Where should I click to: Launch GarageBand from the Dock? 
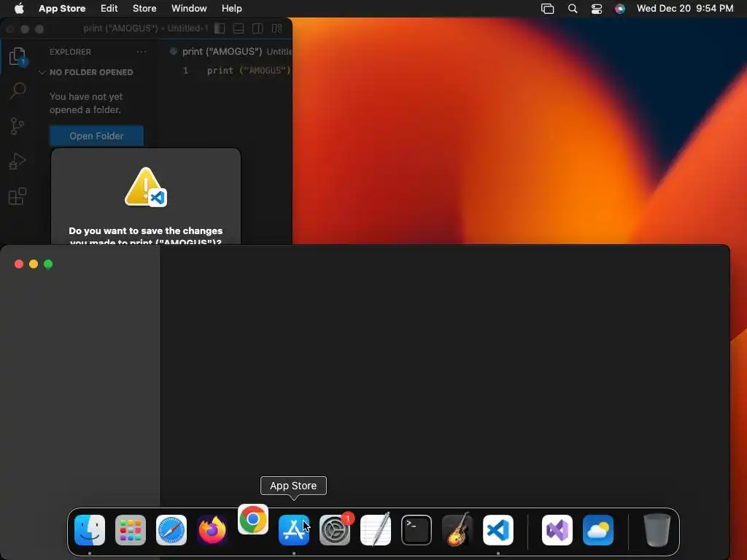pos(457,529)
